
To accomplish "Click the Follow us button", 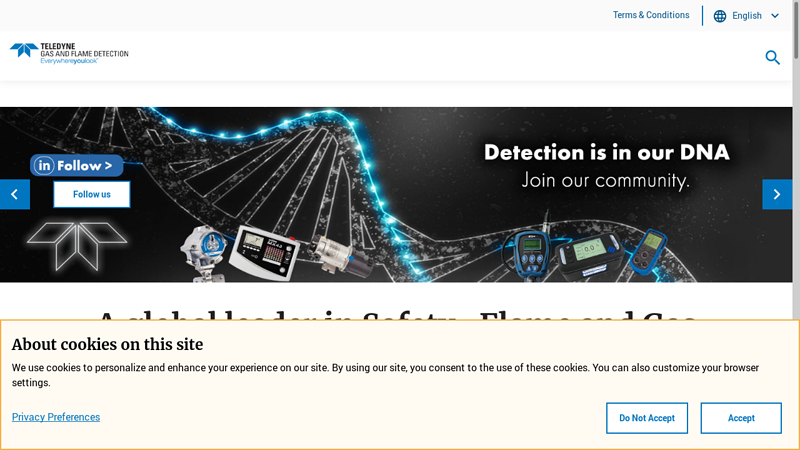I will pos(92,194).
